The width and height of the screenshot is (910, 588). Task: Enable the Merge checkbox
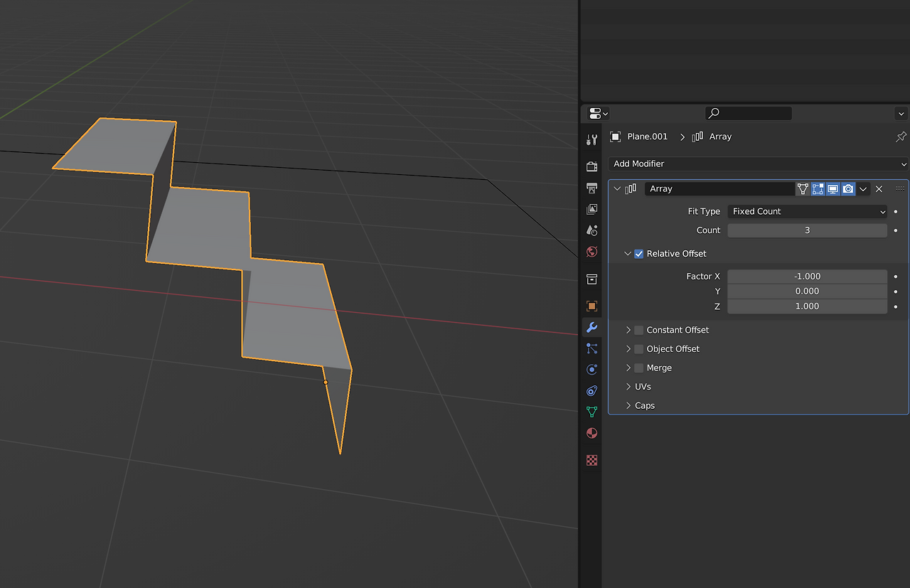(638, 368)
